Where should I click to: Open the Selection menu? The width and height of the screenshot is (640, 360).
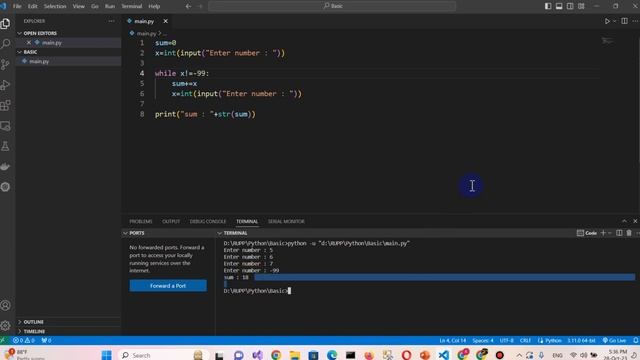55,6
